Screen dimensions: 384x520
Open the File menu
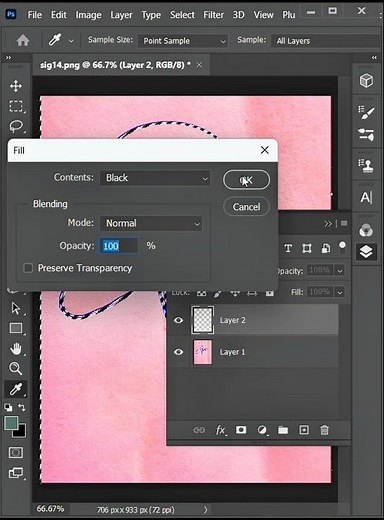pos(35,15)
